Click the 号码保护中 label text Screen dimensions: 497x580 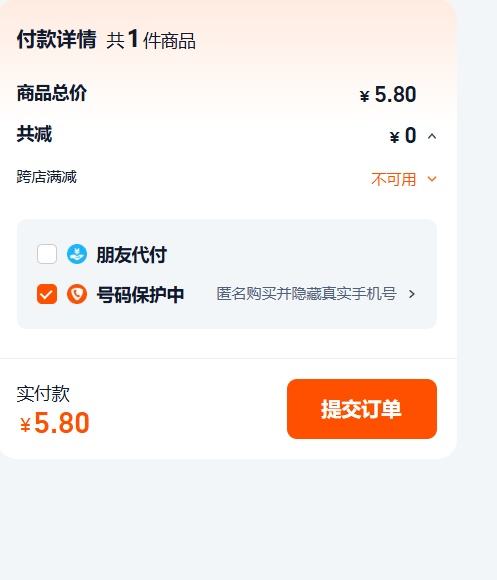point(140,294)
